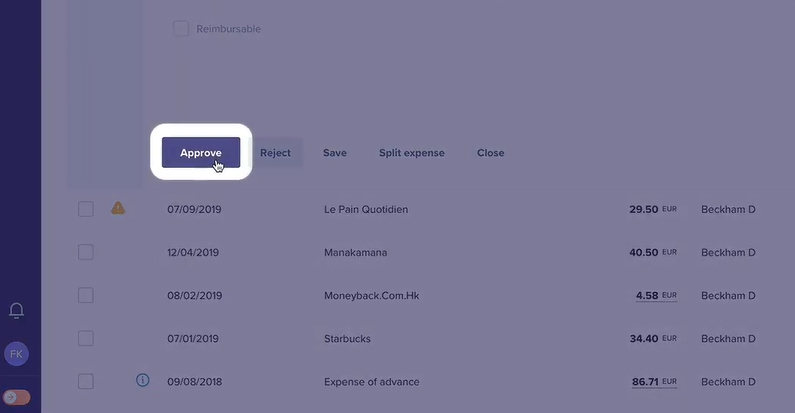795x413 pixels.
Task: Check the Reimbursable checkbox
Action: pos(181,29)
